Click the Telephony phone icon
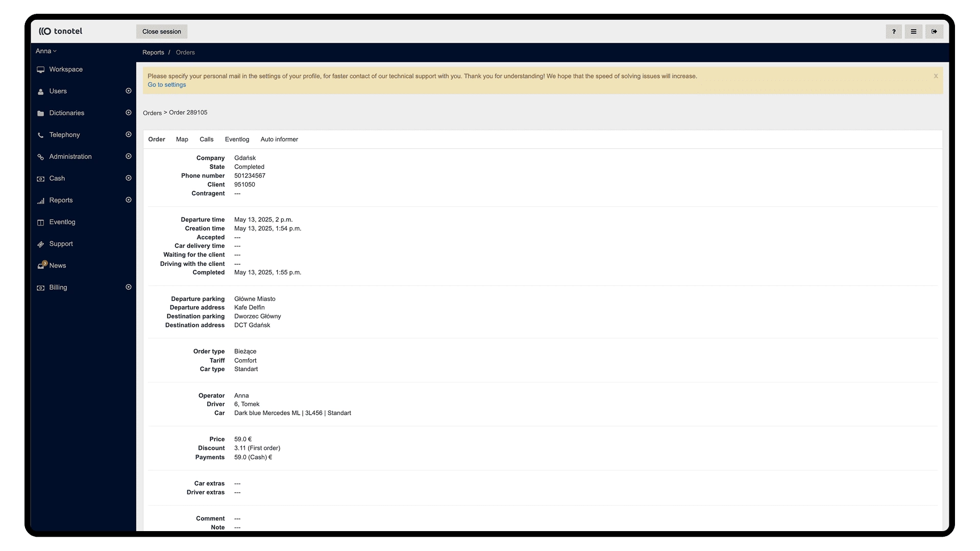The image size is (980, 551). coord(41,135)
